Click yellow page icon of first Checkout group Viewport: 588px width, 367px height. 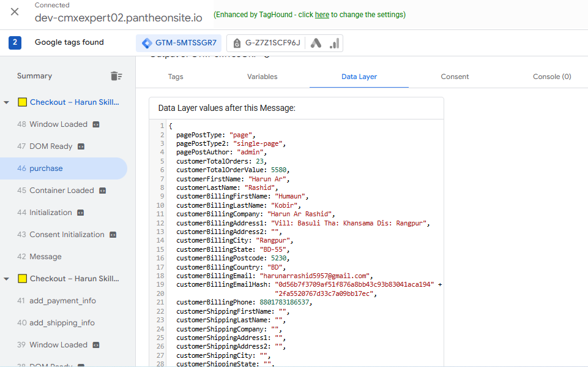[x=23, y=102]
